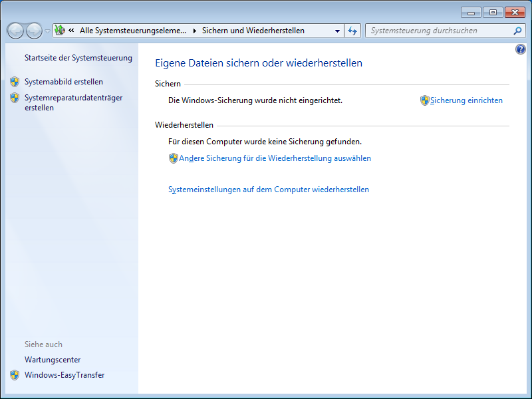Screen dimensions: 532x399
Task: Choose Andere Sicherung für die Wiederherstellung auswählen
Action: (x=275, y=158)
